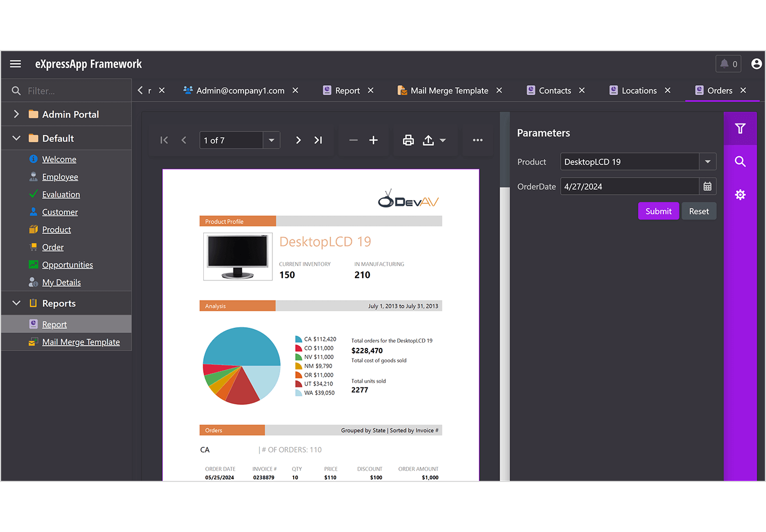
Task: Jump to the last report page
Action: tap(318, 140)
